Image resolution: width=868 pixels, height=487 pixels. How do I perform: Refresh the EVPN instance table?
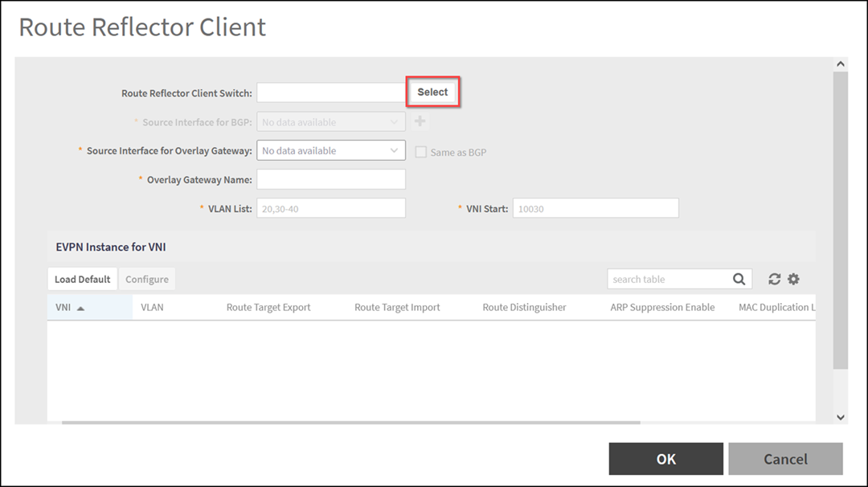tap(775, 279)
